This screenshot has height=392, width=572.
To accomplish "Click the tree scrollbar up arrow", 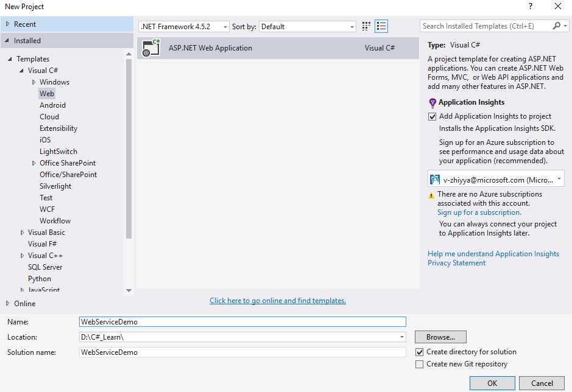I will pos(129,54).
